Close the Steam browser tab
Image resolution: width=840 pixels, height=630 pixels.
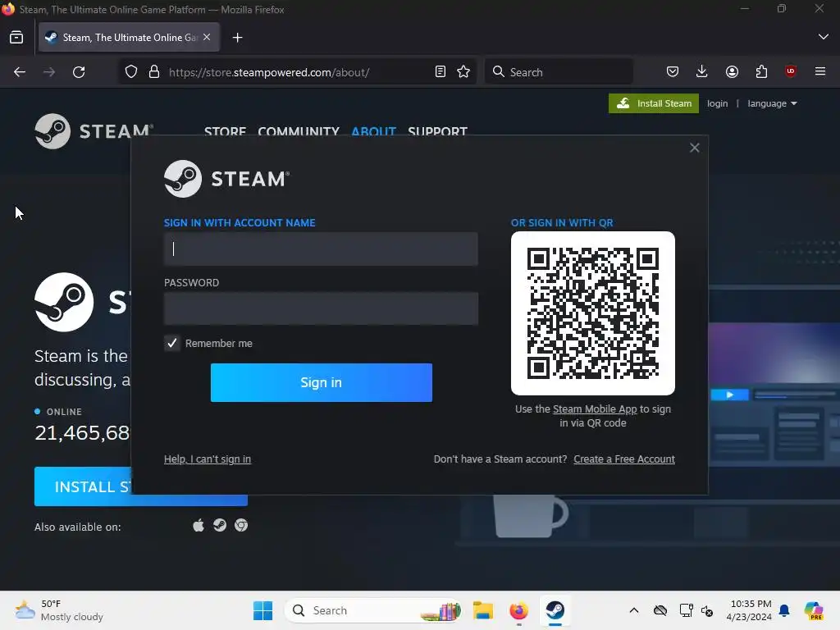pos(207,38)
